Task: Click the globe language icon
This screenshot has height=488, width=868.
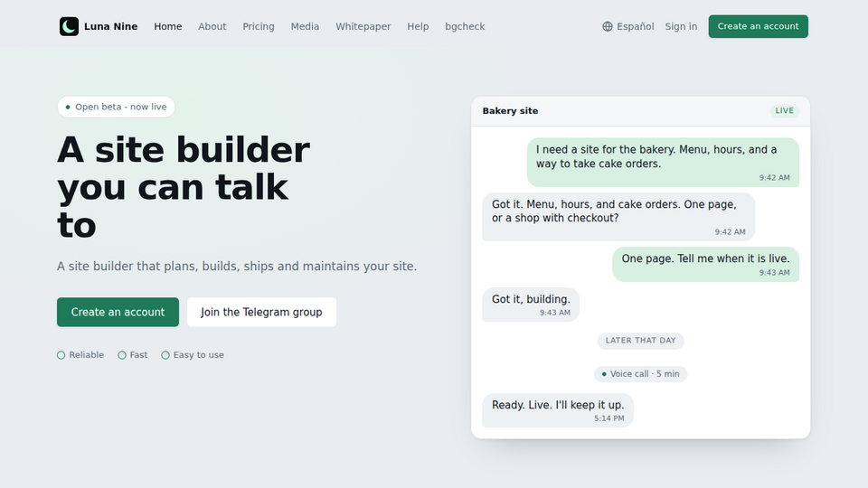Action: click(608, 26)
